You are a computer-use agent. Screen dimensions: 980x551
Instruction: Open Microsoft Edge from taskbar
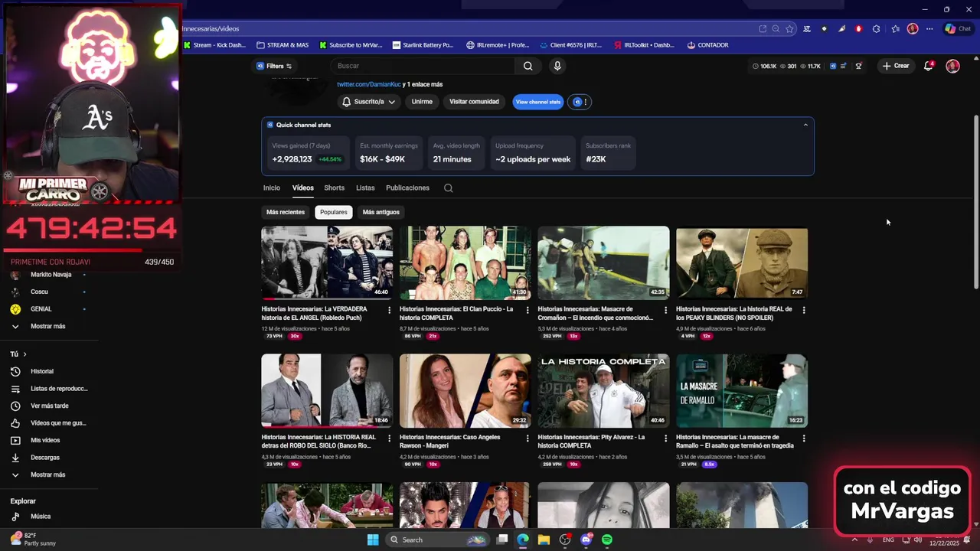coord(523,540)
